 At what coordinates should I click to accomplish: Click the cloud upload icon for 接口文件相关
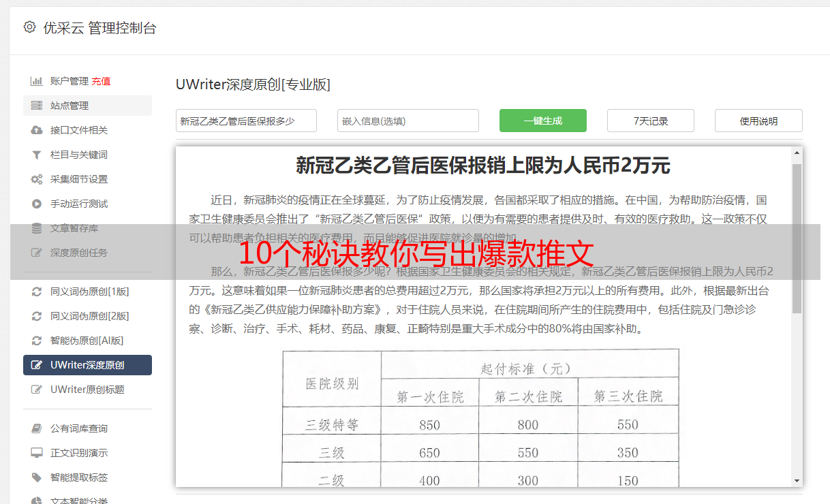(36, 130)
